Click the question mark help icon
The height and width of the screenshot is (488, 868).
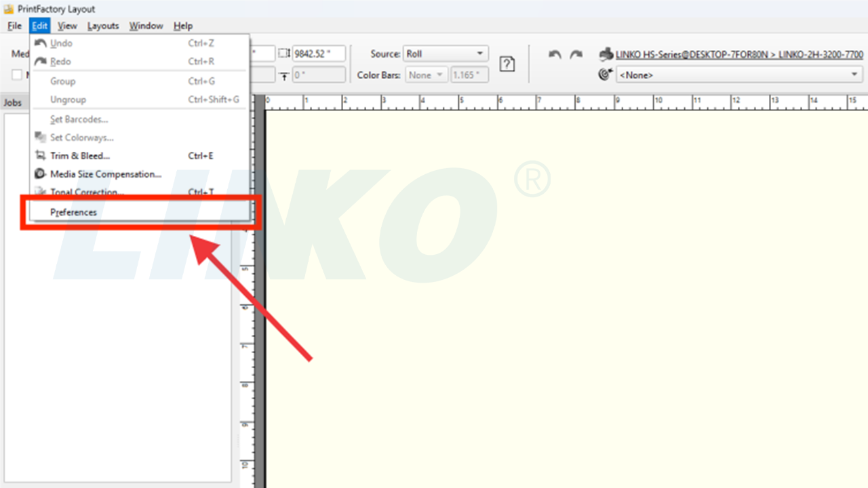tap(507, 64)
